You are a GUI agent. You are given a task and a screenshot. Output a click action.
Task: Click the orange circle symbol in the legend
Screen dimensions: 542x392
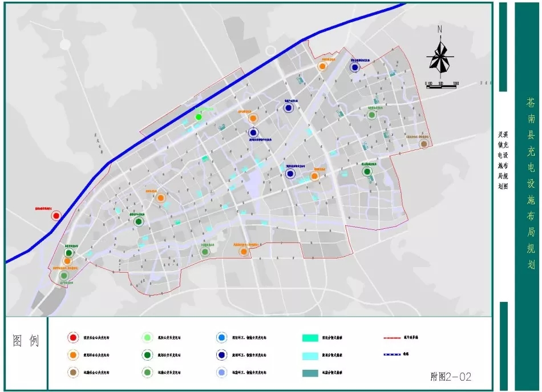click(72, 355)
